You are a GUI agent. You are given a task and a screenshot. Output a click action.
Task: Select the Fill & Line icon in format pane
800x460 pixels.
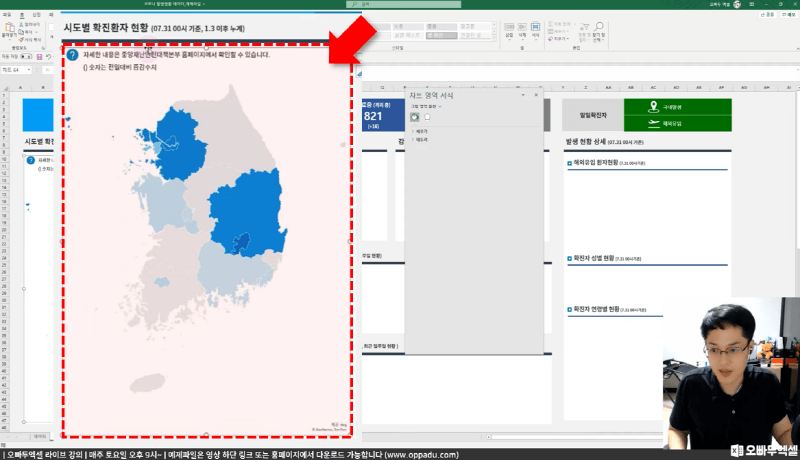415,117
